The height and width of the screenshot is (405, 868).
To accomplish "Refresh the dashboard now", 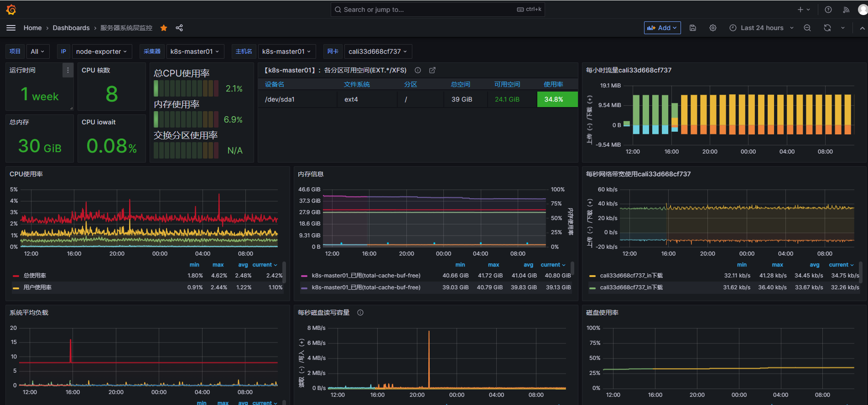I will coord(827,28).
